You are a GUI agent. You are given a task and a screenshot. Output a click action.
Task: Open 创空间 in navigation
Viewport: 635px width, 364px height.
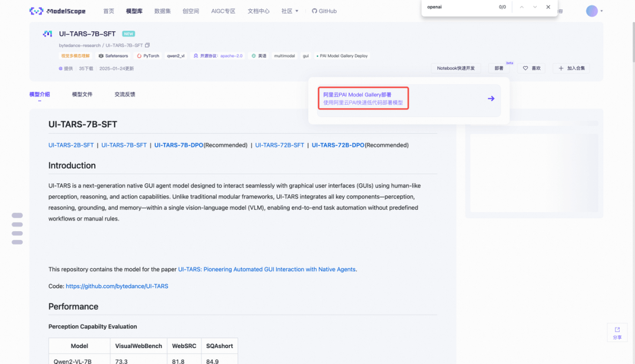click(x=190, y=11)
